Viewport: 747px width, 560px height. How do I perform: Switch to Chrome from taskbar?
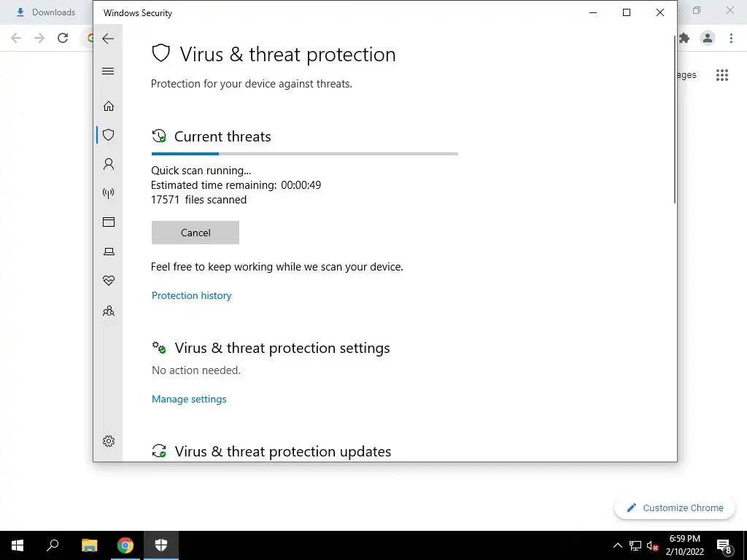[x=125, y=545]
